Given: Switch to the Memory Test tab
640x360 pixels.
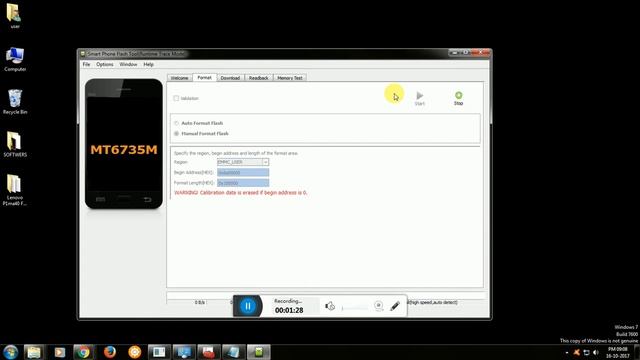Looking at the screenshot, I should pyautogui.click(x=290, y=78).
